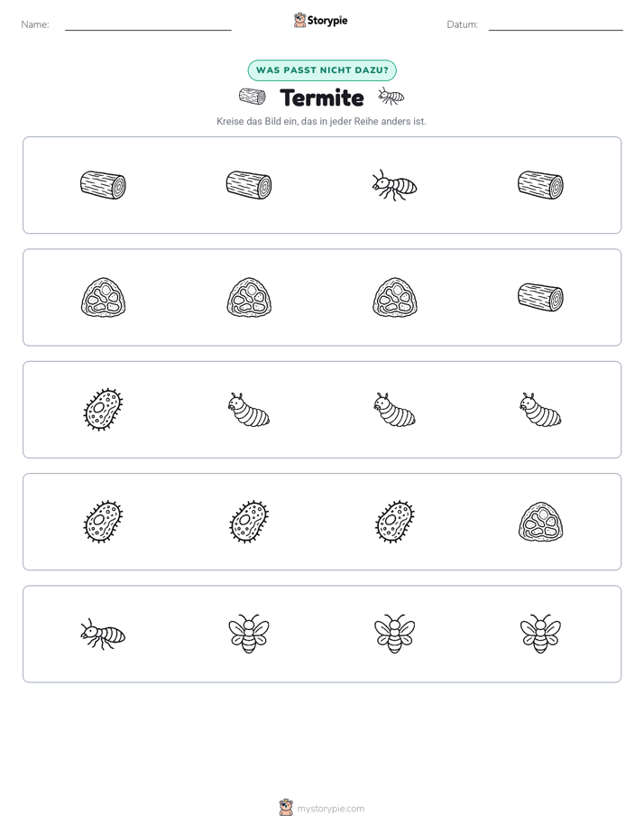Image resolution: width=644 pixels, height=834 pixels.
Task: Click the log in the second row
Action: tap(540, 297)
